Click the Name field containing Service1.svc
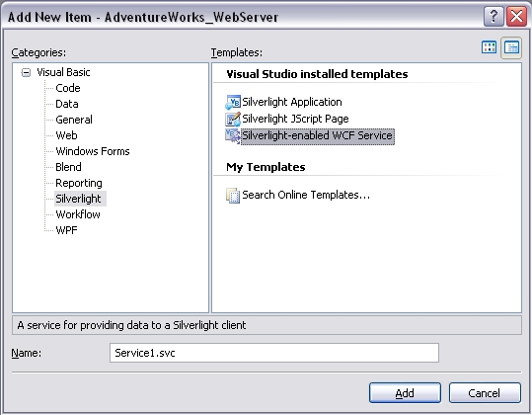532x415 pixels. coord(274,353)
